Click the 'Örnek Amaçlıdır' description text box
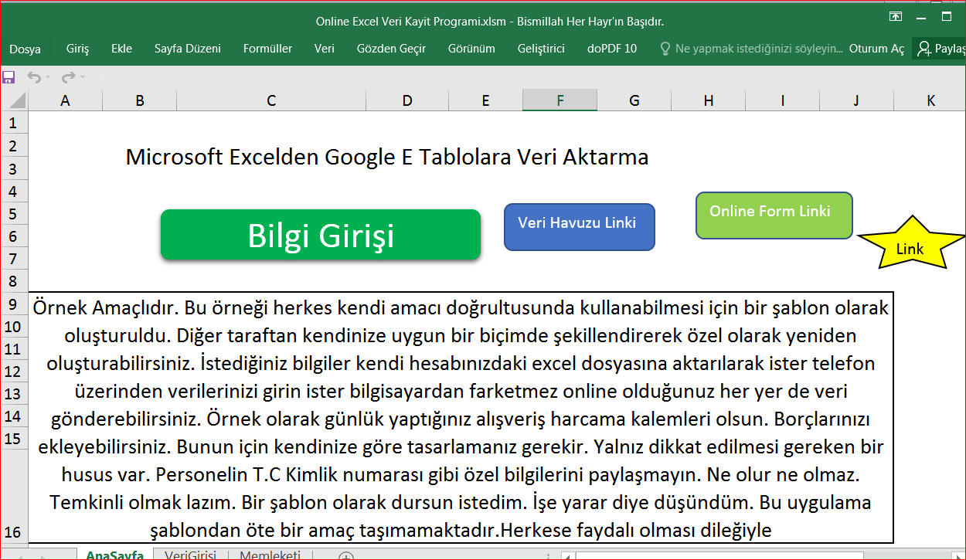 click(x=461, y=418)
